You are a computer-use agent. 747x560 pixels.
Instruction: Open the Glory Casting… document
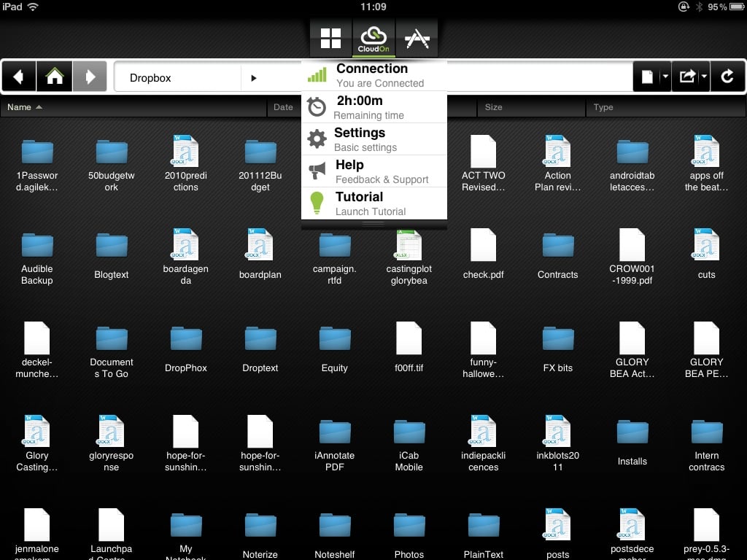point(37,444)
